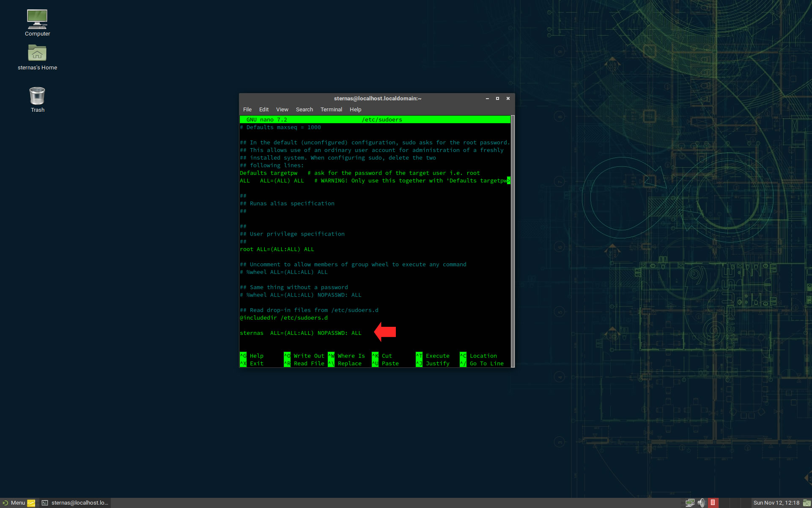Click the '^\ Replace' nano shortcut
Image resolution: width=812 pixels, height=508 pixels.
[345, 364]
